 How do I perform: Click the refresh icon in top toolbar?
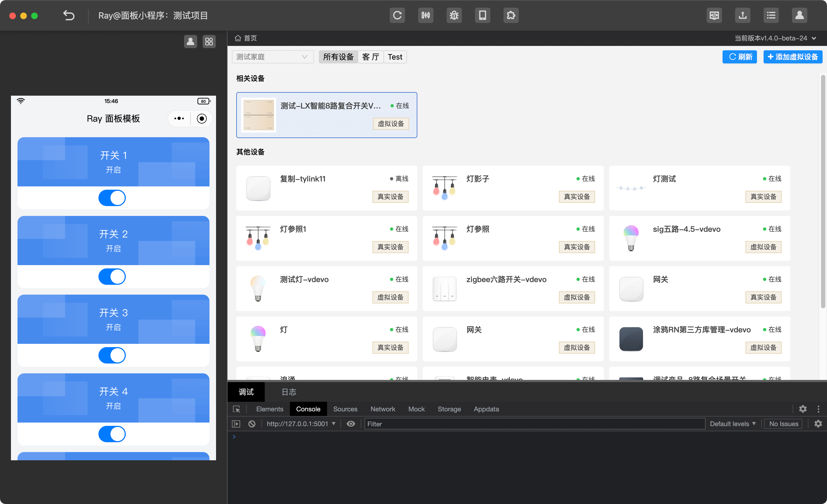[397, 15]
